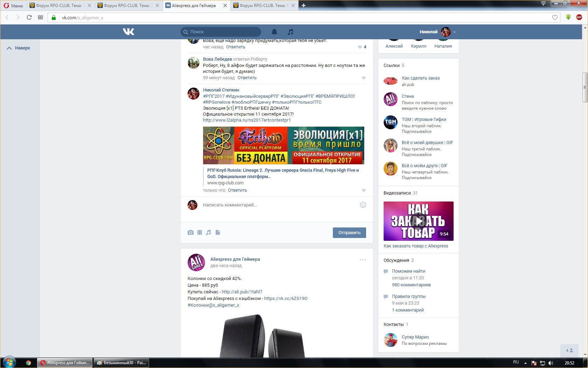Focus the VK Поиск search box
Screen dimensions: 588x368
point(221,32)
